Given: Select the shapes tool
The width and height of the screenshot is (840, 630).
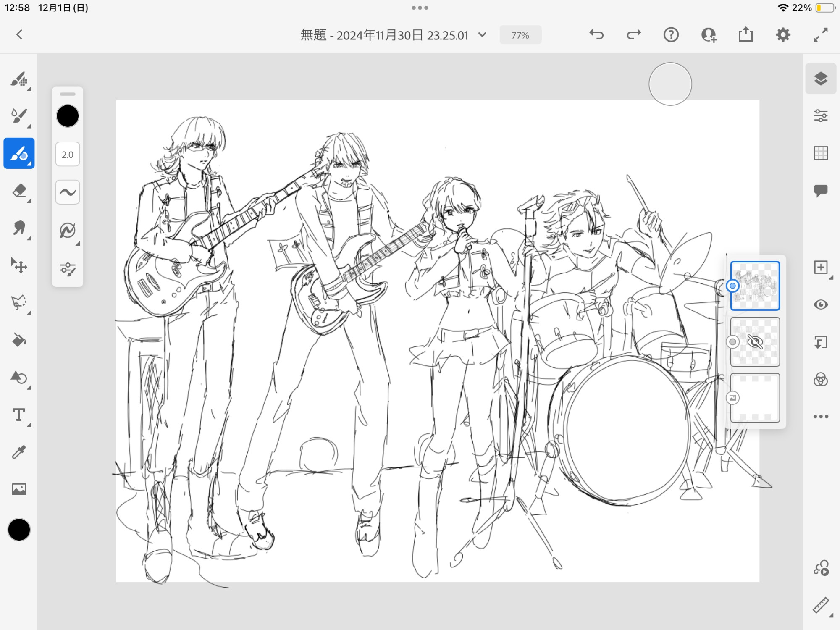Looking at the screenshot, I should click(19, 377).
